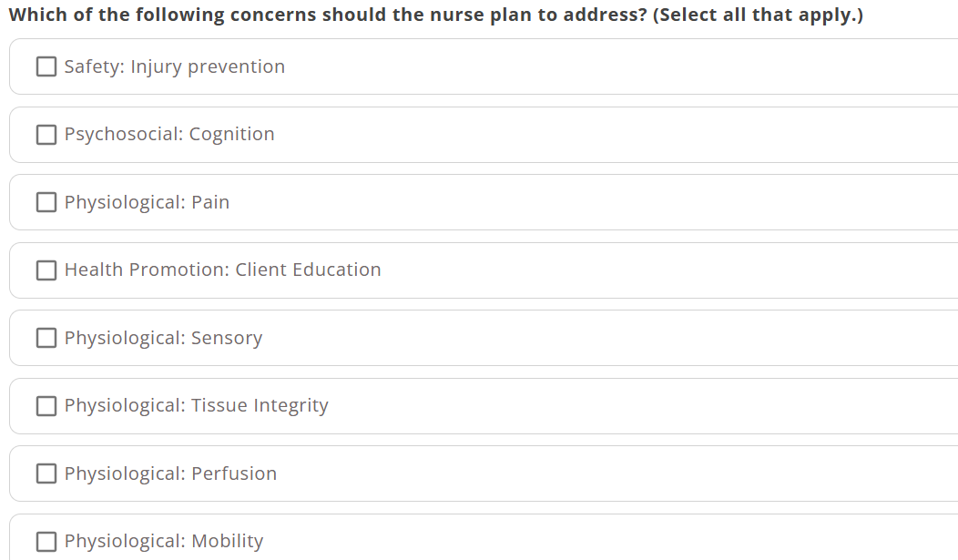
Task: Mark the Physiological: Sensory checkbox
Action: pos(46,338)
